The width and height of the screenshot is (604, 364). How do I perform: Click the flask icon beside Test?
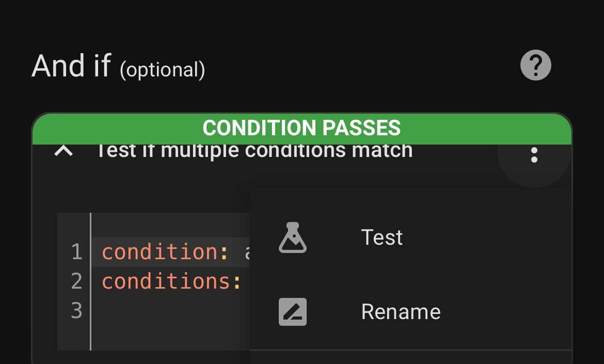(x=293, y=238)
